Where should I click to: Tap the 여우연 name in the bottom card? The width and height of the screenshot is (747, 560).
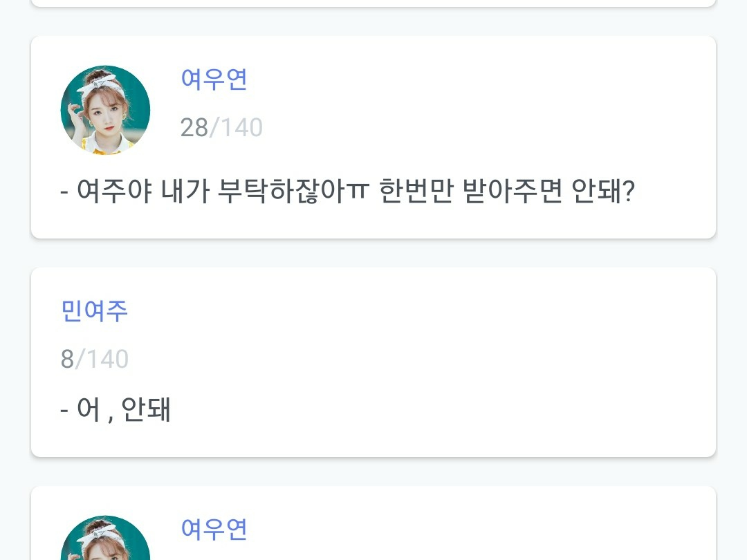click(214, 529)
